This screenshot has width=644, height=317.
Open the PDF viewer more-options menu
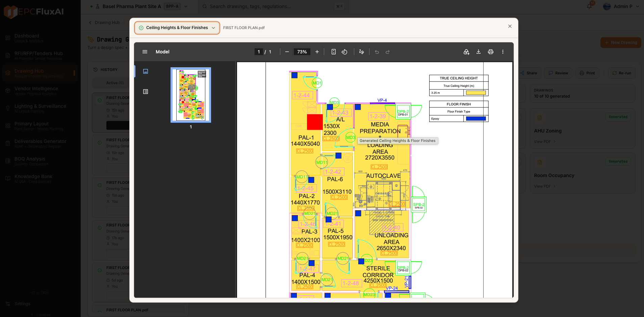(503, 52)
